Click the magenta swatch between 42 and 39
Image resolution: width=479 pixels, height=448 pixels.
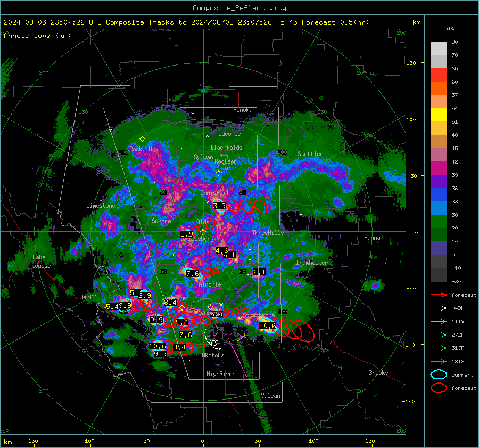point(439,168)
